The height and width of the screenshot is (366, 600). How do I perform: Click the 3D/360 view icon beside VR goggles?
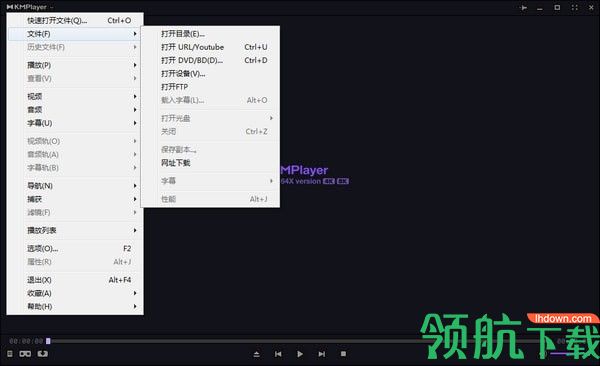pos(42,354)
